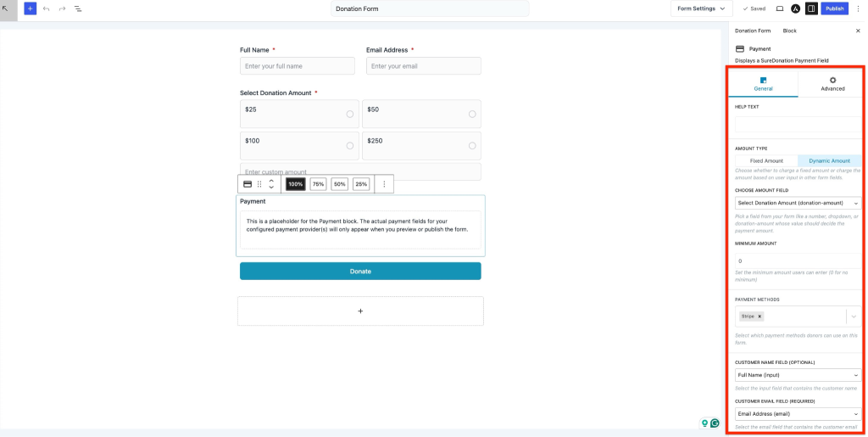
Task: Set block width to 25%
Action: pyautogui.click(x=361, y=184)
